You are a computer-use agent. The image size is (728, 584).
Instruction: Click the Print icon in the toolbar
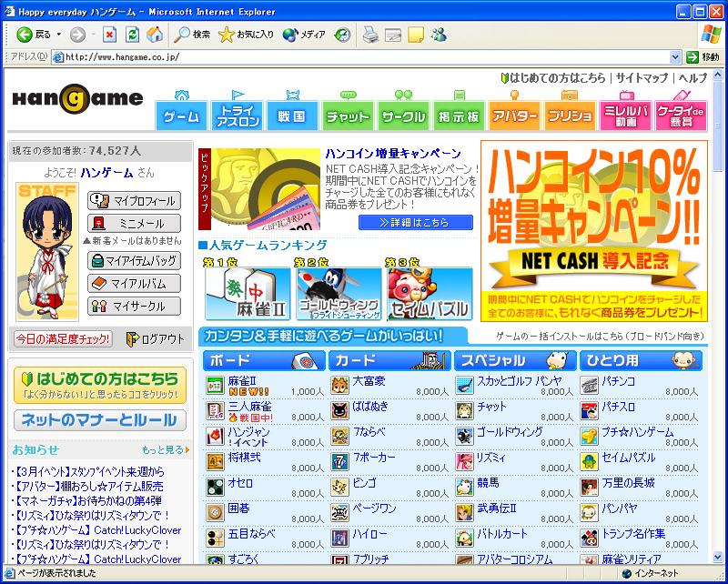(x=370, y=35)
